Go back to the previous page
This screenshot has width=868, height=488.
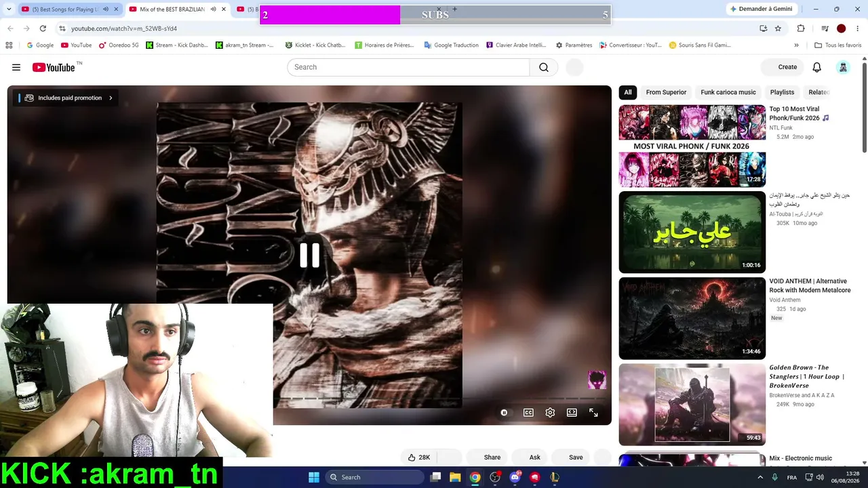coord(10,28)
